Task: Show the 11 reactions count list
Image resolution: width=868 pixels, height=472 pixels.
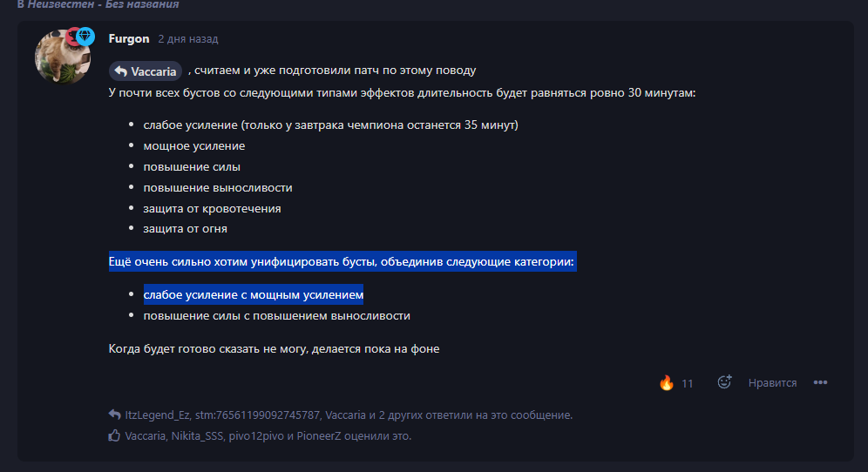Action: click(x=687, y=383)
